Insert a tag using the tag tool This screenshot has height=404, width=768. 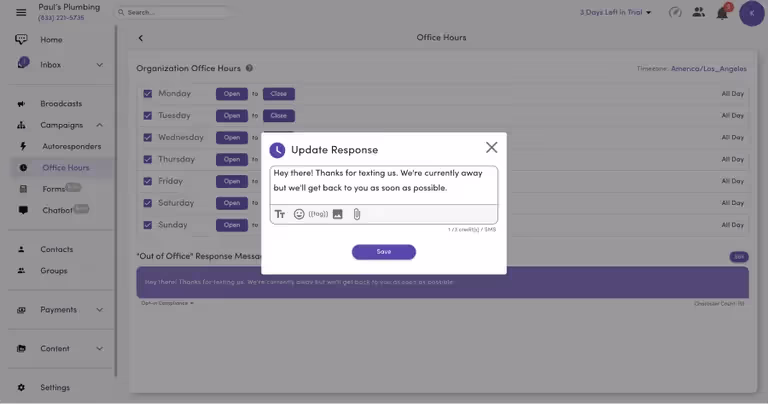tap(318, 214)
